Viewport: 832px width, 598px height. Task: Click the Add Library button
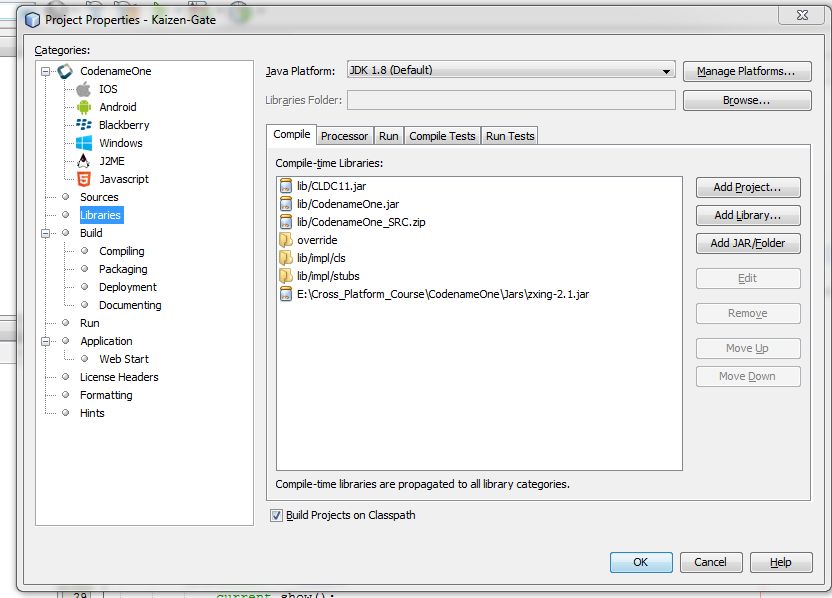[x=748, y=215]
